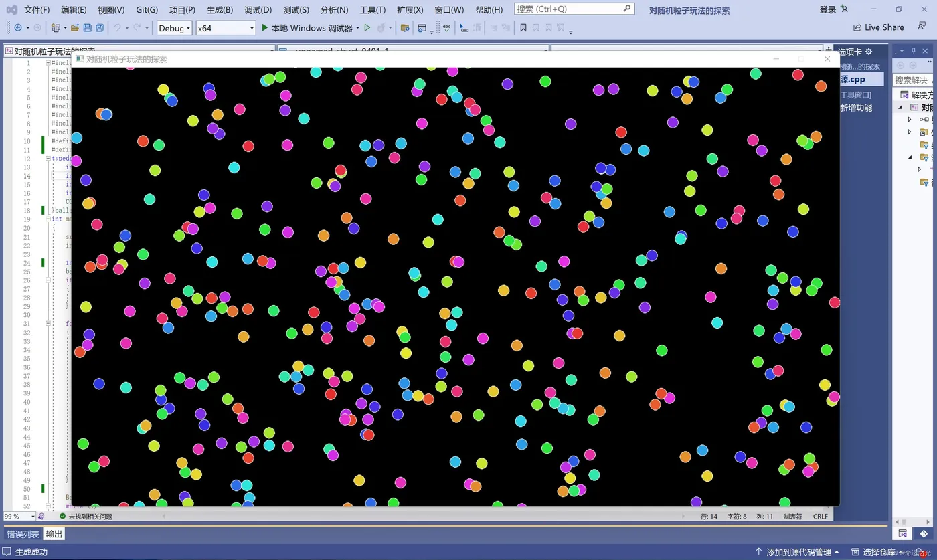Image resolution: width=937 pixels, height=560 pixels.
Task: Open the 帮助(H) menu
Action: (489, 10)
